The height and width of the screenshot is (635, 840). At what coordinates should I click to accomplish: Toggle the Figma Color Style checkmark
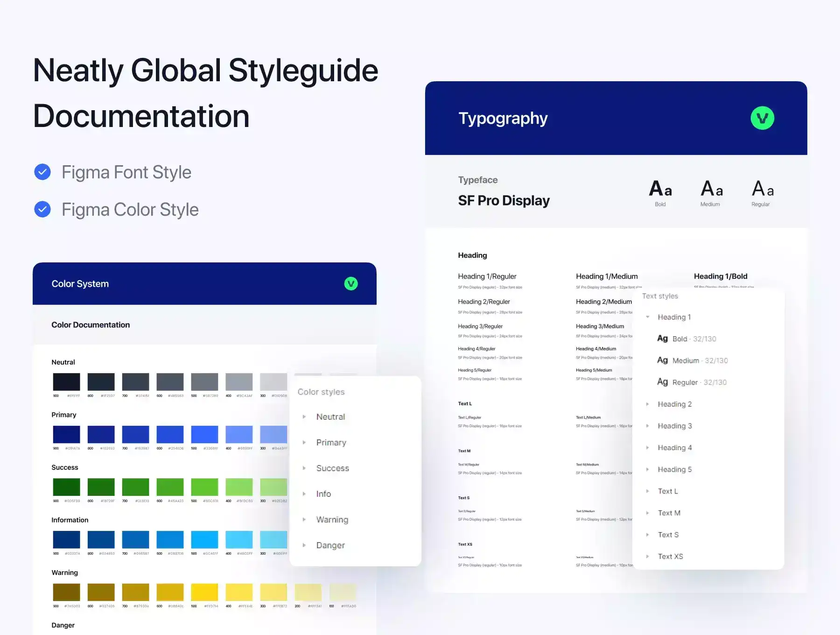pyautogui.click(x=42, y=209)
